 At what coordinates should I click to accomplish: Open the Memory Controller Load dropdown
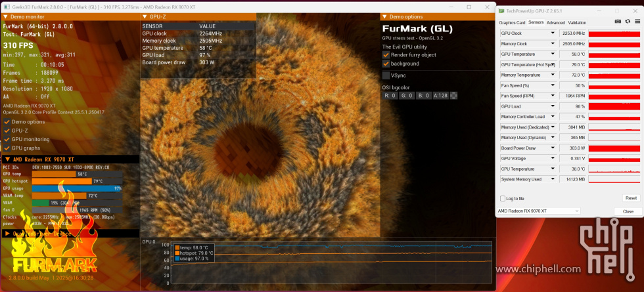point(553,117)
